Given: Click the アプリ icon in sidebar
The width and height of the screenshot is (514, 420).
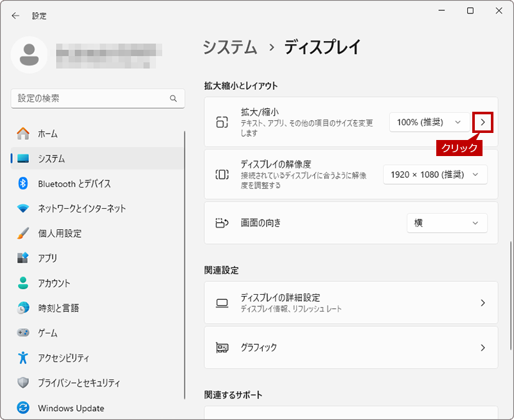Looking at the screenshot, I should 23,258.
